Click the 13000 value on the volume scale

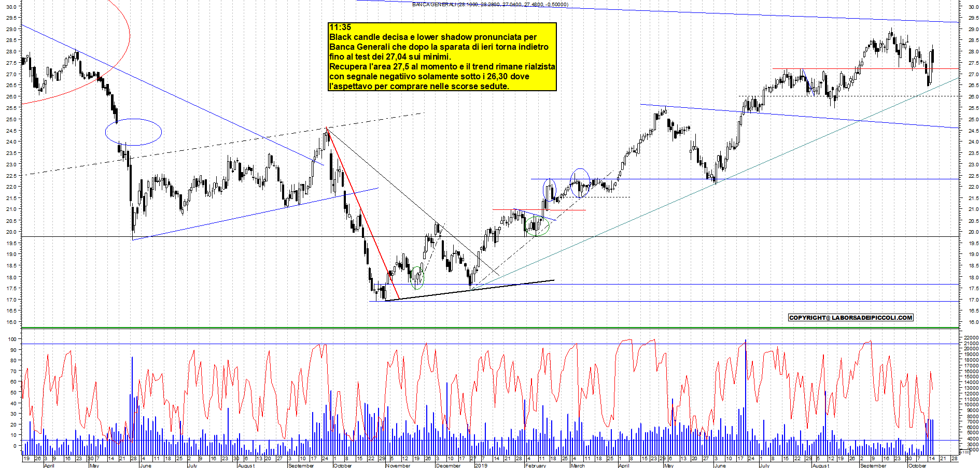(x=971, y=388)
